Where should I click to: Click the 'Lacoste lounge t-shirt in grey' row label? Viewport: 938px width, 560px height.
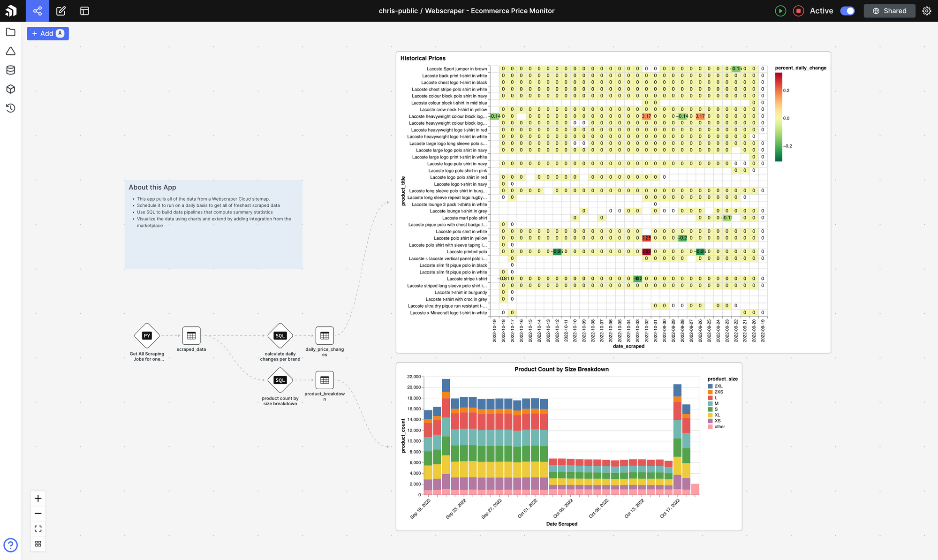click(x=458, y=211)
